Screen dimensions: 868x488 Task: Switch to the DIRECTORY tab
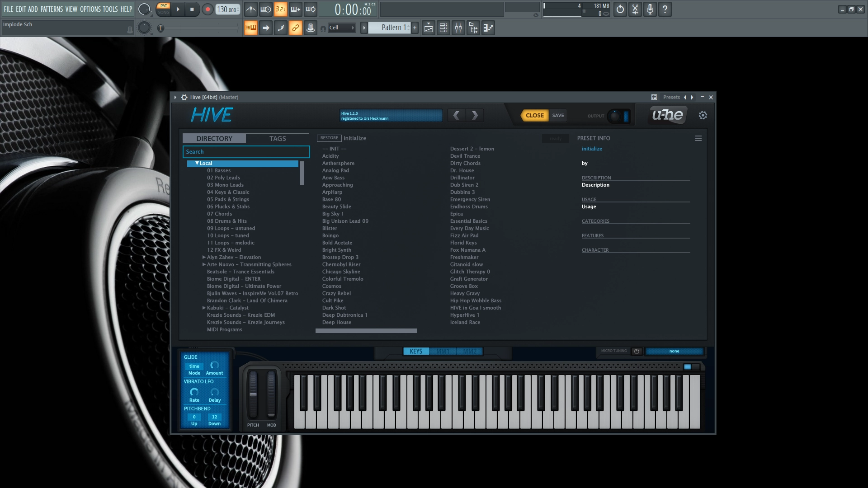[x=214, y=138]
